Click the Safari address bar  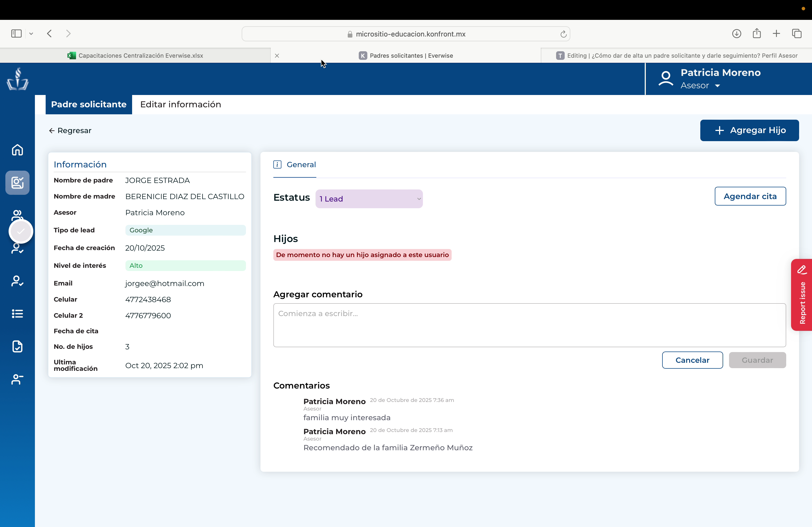(x=406, y=34)
